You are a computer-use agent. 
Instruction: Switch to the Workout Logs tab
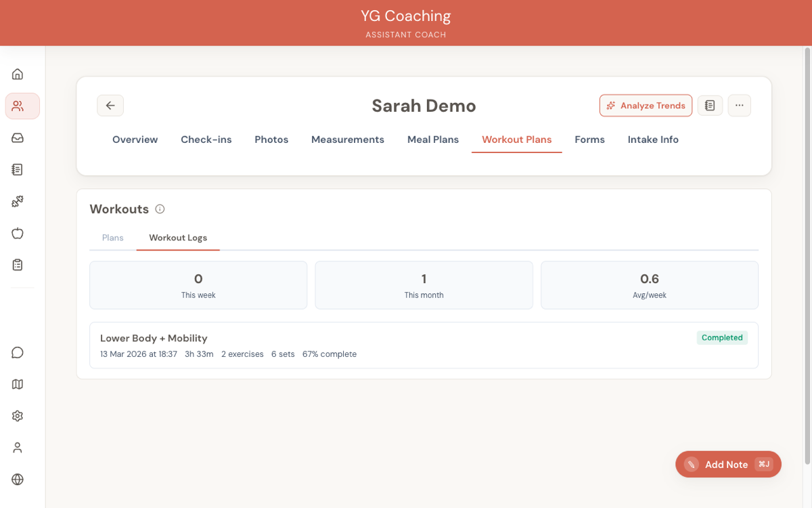pos(178,238)
